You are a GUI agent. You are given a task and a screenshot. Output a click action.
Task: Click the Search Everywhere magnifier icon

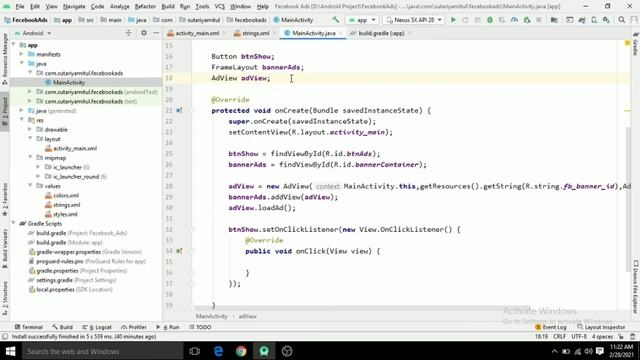click(x=622, y=20)
